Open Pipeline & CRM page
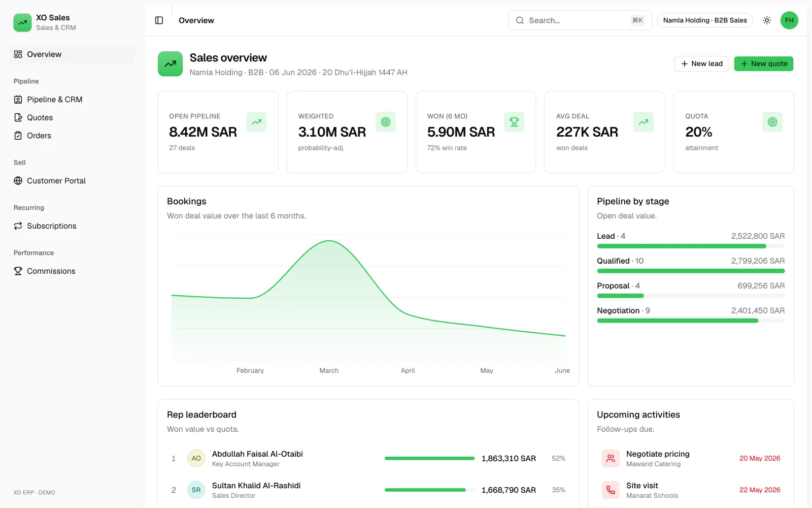This screenshot has height=508, width=812. coord(72,100)
